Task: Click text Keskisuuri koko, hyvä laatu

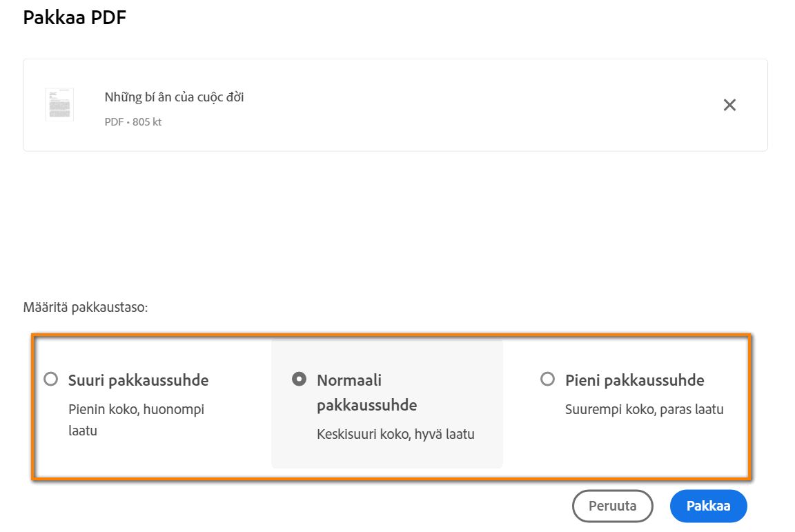Action: pos(395,434)
